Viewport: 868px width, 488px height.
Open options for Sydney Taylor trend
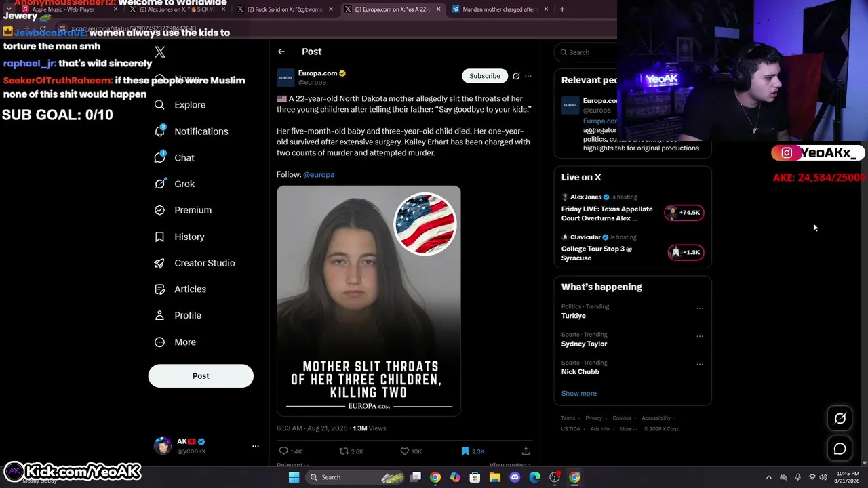pyautogui.click(x=700, y=336)
